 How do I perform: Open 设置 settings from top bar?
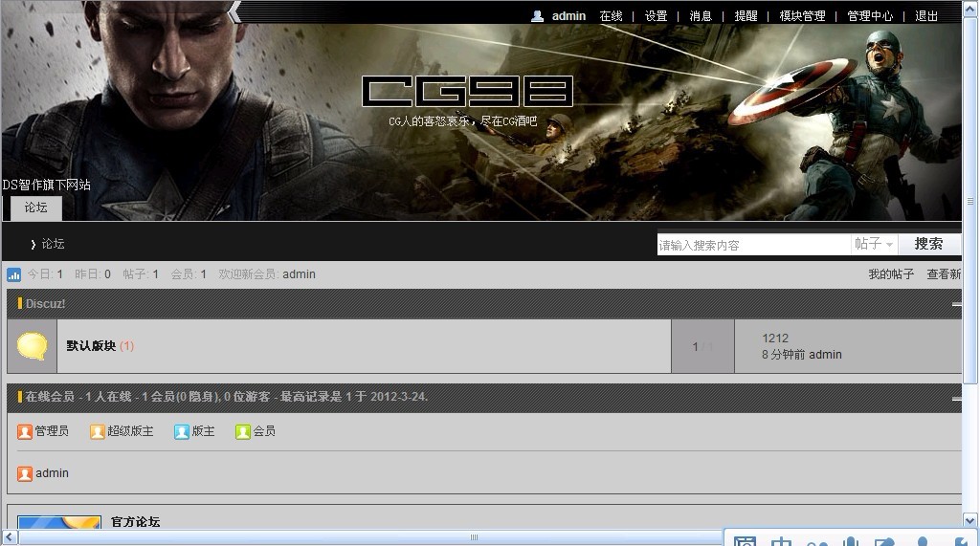pyautogui.click(x=656, y=16)
